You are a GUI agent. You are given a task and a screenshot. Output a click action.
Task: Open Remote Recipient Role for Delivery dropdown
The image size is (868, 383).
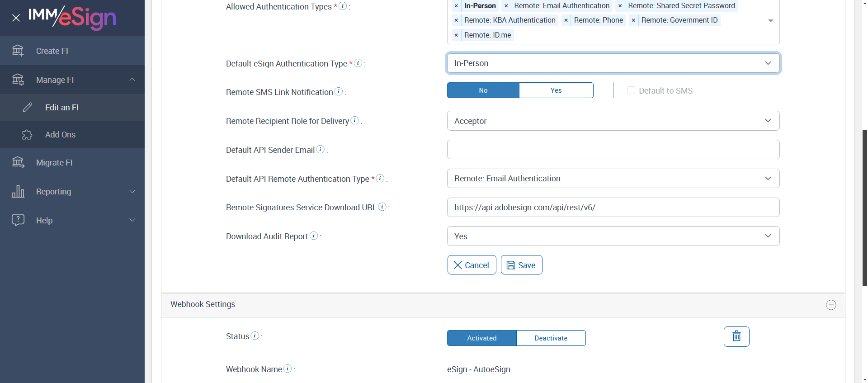[613, 121]
